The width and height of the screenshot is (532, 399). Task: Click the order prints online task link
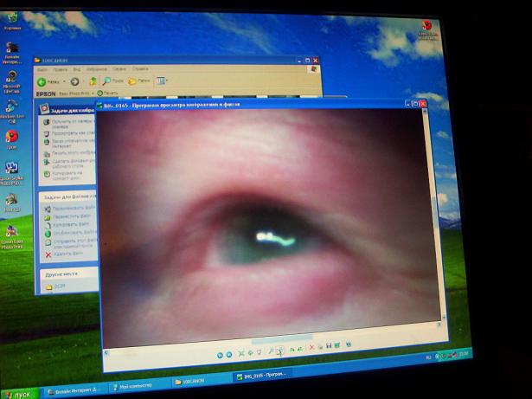(69, 144)
